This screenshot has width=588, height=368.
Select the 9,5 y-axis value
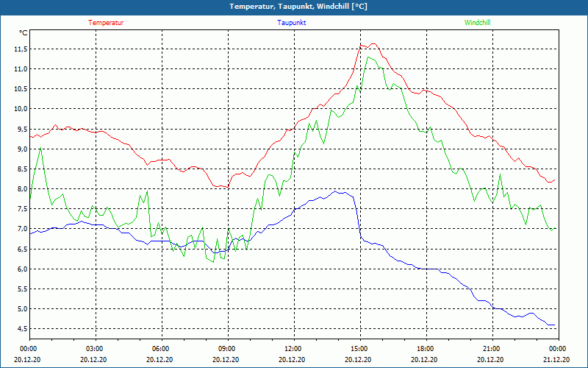pos(22,130)
